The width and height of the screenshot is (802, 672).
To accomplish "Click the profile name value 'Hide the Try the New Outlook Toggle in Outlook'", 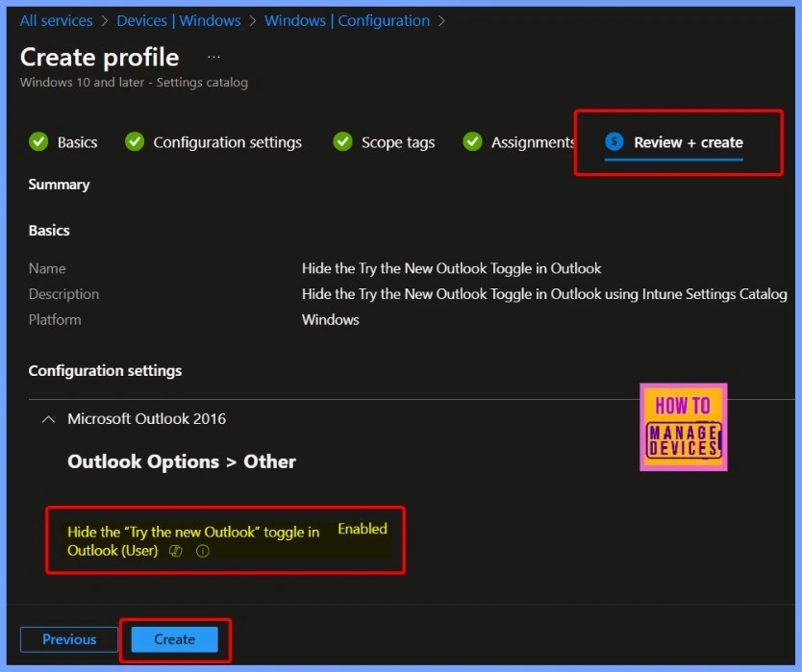I will [x=451, y=268].
